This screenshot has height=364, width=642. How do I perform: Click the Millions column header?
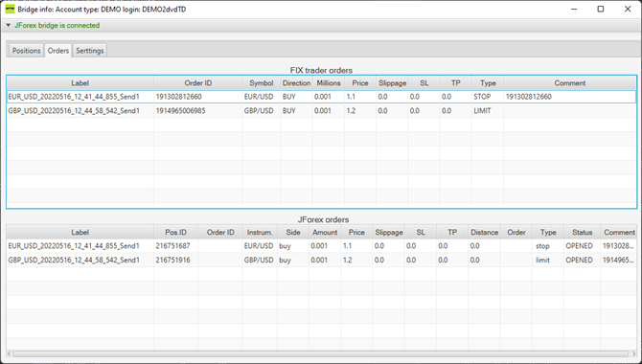tap(329, 83)
